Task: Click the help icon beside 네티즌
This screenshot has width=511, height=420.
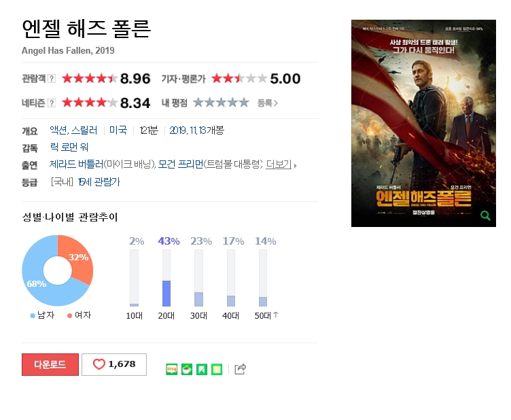Action: pos(52,103)
